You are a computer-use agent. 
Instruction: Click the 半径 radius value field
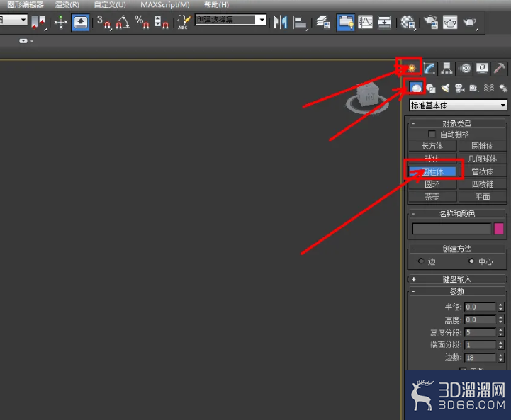coord(480,307)
